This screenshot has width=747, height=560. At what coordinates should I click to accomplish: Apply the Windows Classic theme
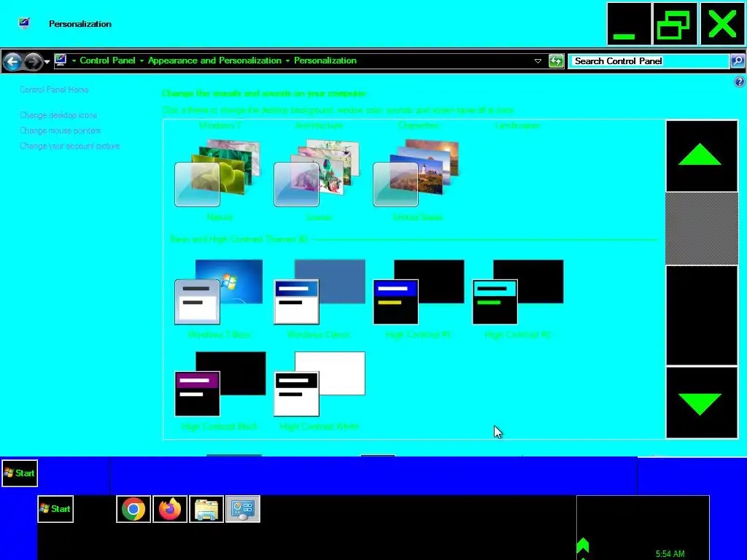[320, 292]
